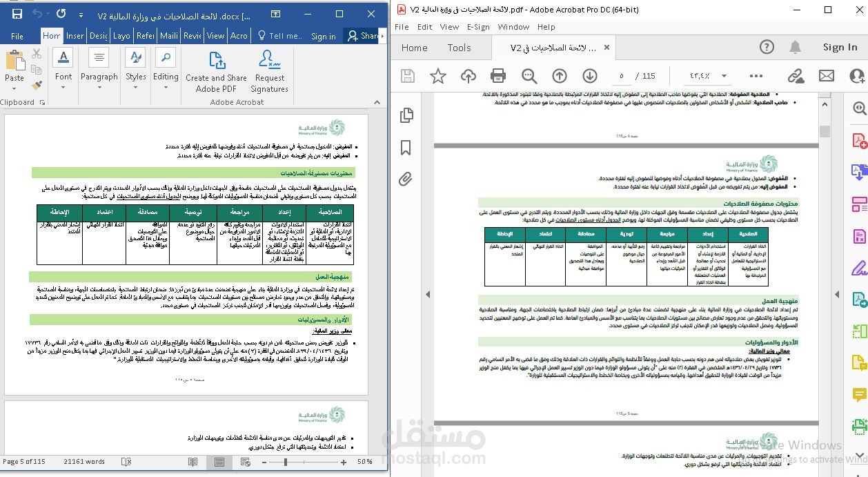Open Acrobat's Help menu
Viewport: 868px width, 477px height.
click(546, 27)
